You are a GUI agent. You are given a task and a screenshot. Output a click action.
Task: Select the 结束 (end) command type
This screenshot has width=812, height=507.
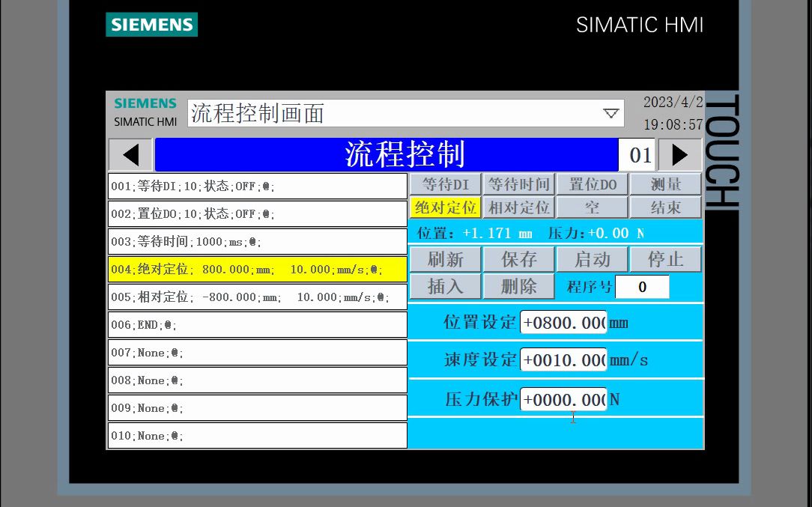coord(665,207)
